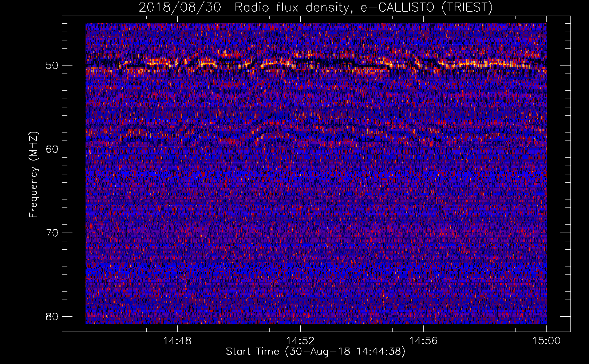
Task: Click the 50 MHz frequency tick label
Action: tap(52, 66)
